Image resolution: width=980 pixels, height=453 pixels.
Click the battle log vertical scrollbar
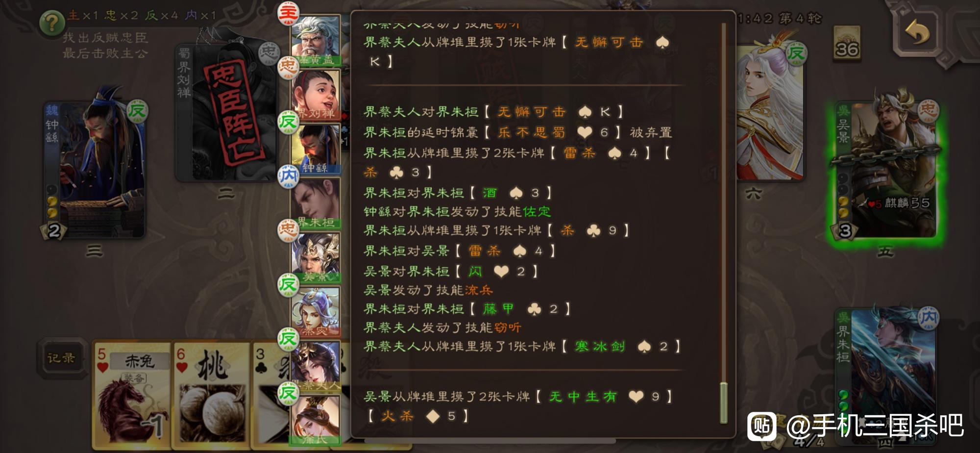pyautogui.click(x=723, y=223)
